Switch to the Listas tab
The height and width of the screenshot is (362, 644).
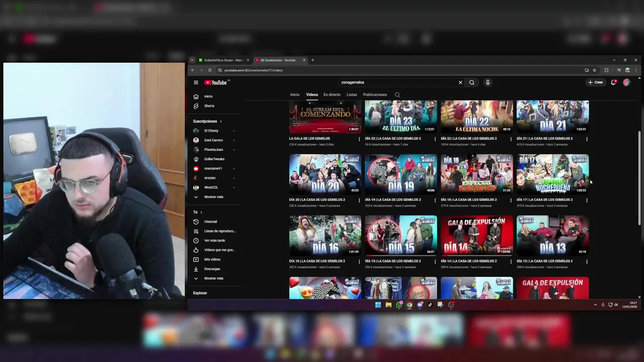[352, 95]
